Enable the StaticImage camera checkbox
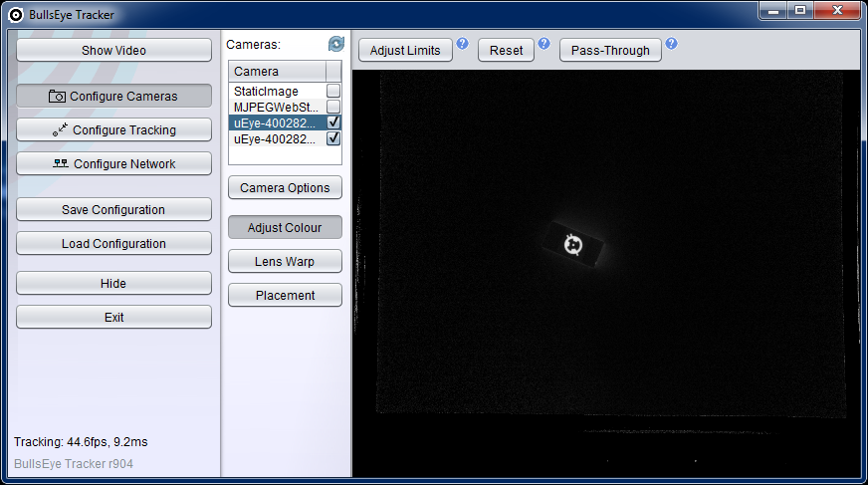Screen dimensions: 868x485 pyautogui.click(x=333, y=91)
